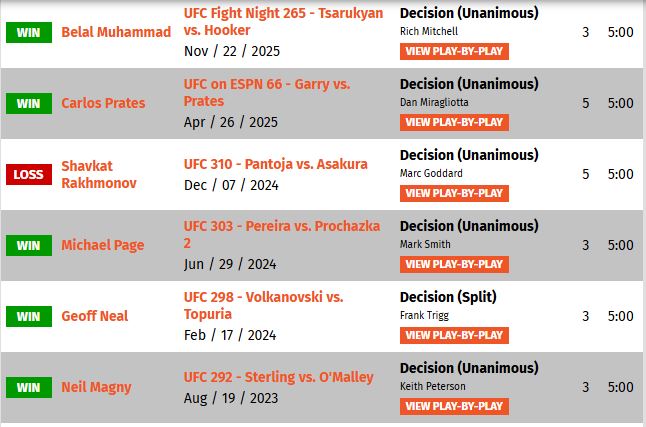
Task: Open UFC 292 Sterling vs. O'Malley event
Action: click(x=279, y=377)
